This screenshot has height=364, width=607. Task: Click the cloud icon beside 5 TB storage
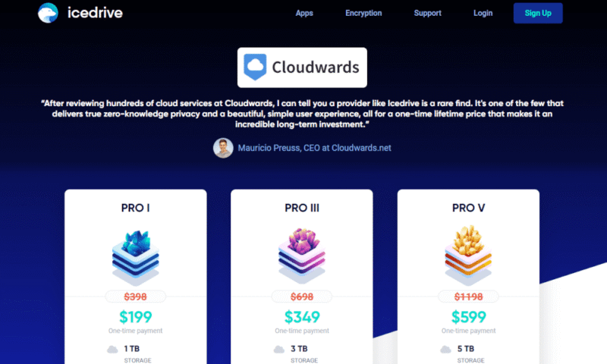click(x=445, y=350)
